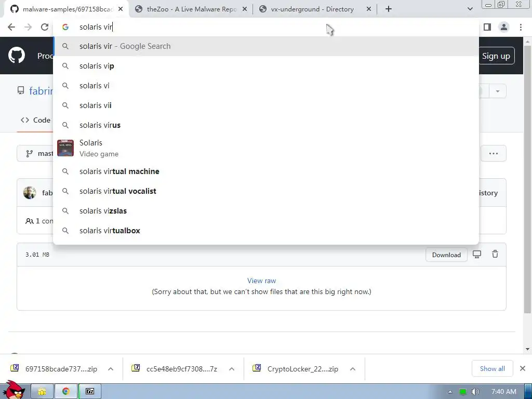Open the new tab plus button
The width and height of the screenshot is (532, 399).
[x=389, y=9]
